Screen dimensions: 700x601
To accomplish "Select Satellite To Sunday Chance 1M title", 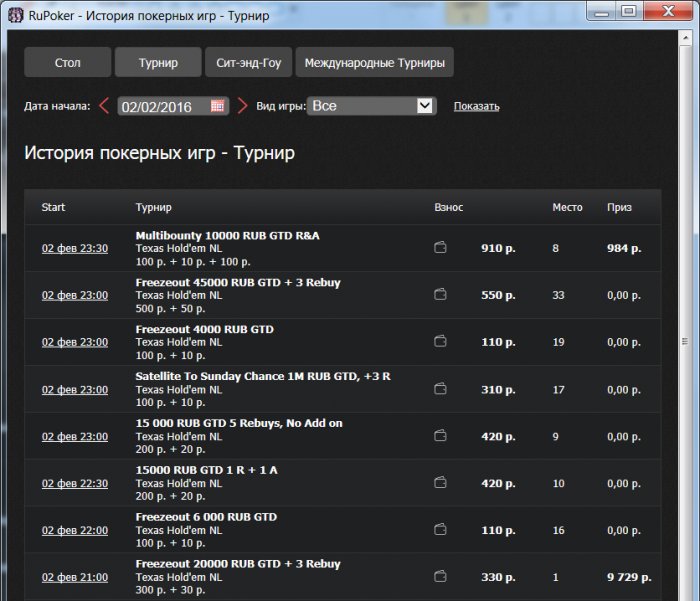I will [x=263, y=376].
